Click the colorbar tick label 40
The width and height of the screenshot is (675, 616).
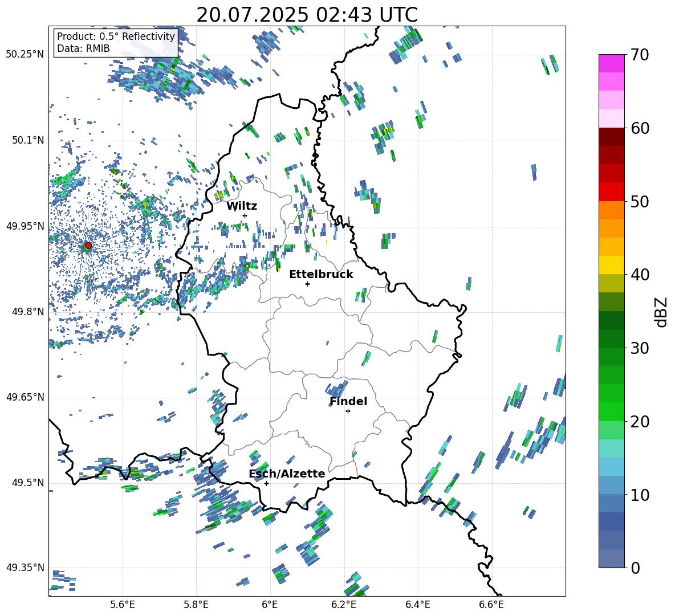coord(639,275)
